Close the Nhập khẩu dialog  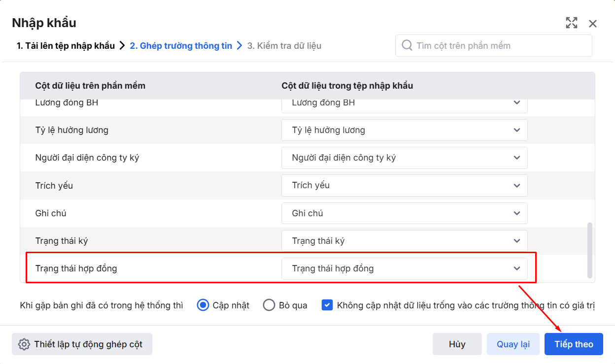pos(593,24)
